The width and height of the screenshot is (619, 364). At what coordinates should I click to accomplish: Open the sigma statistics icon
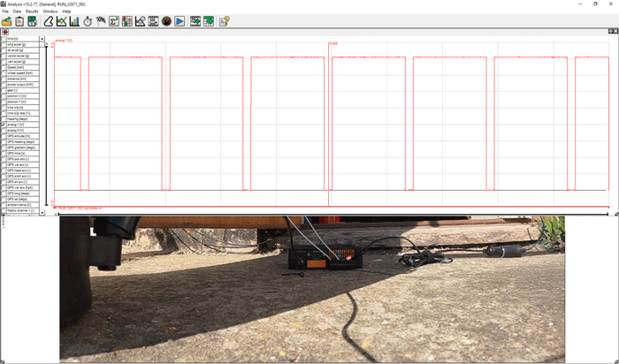tap(114, 21)
